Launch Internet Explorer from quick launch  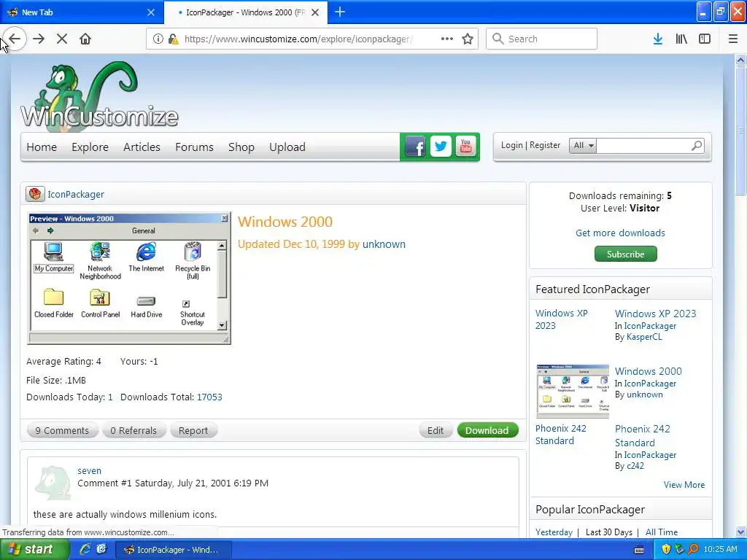click(x=85, y=550)
